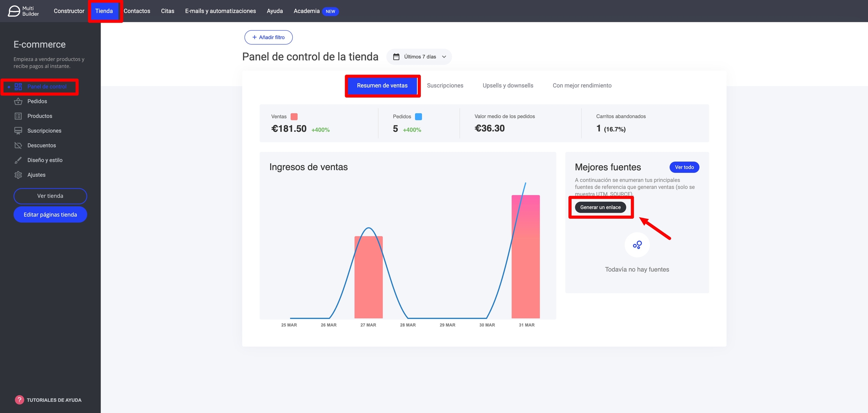Open the Con mejor rendimiento tab
868x413 pixels.
pyautogui.click(x=582, y=85)
